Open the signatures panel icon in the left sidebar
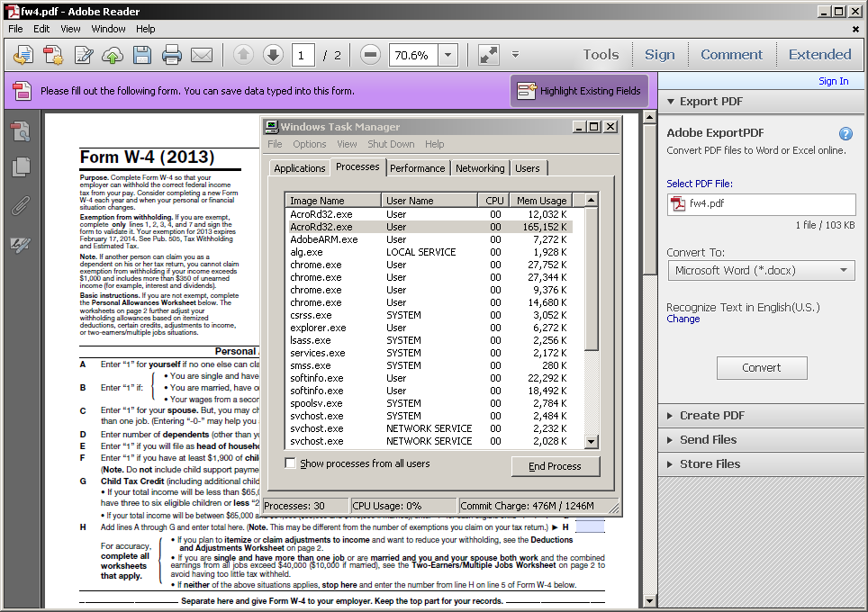The width and height of the screenshot is (868, 612). click(x=21, y=244)
